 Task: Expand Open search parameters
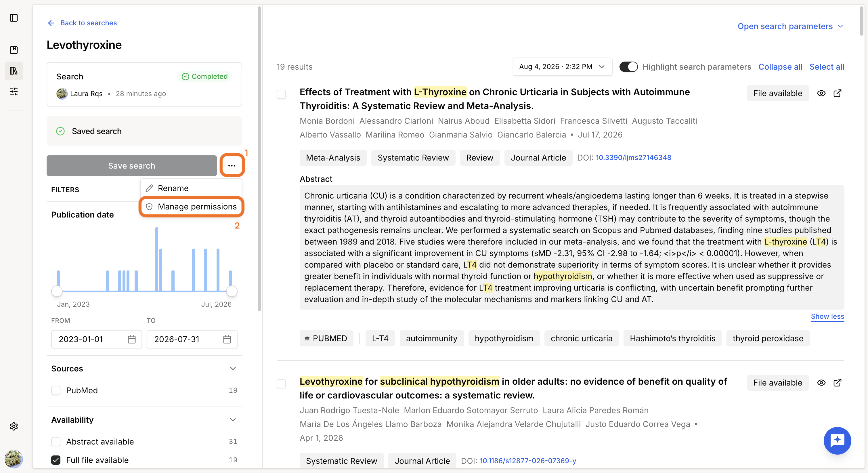790,26
